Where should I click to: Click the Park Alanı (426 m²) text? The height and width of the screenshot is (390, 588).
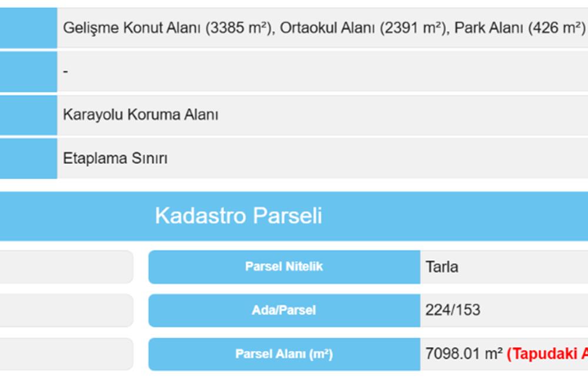click(x=520, y=28)
